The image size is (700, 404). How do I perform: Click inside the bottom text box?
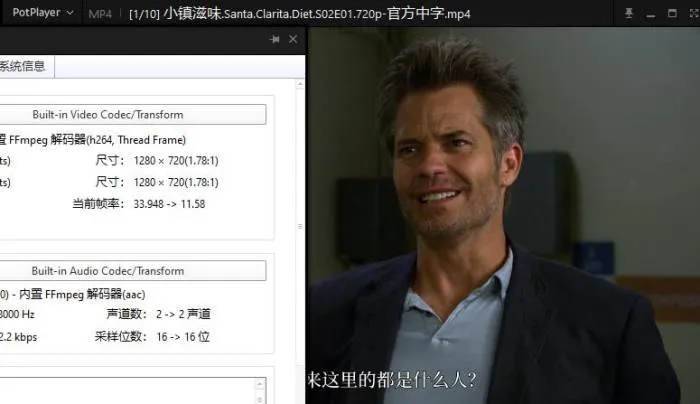(x=127, y=391)
